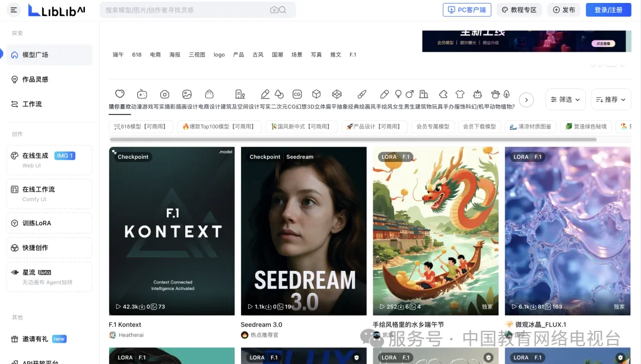Image resolution: width=641 pixels, height=364 pixels.
Task: Select the 清凉材质图鉴 tag
Action: (530, 127)
